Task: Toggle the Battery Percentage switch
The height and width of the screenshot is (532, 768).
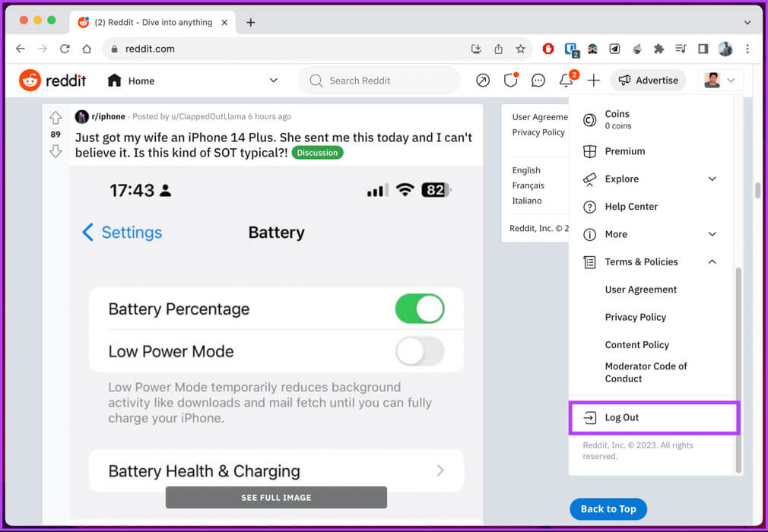Action: click(x=420, y=309)
